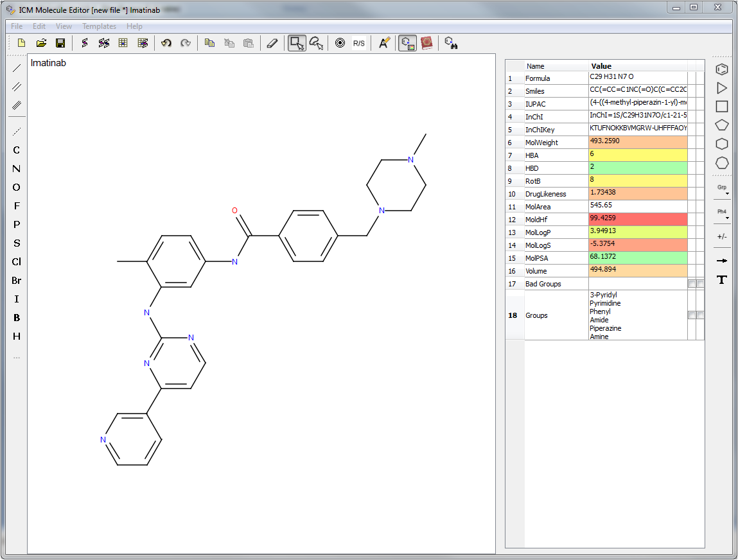Insert cyclopentane pentagon ring

[721, 125]
